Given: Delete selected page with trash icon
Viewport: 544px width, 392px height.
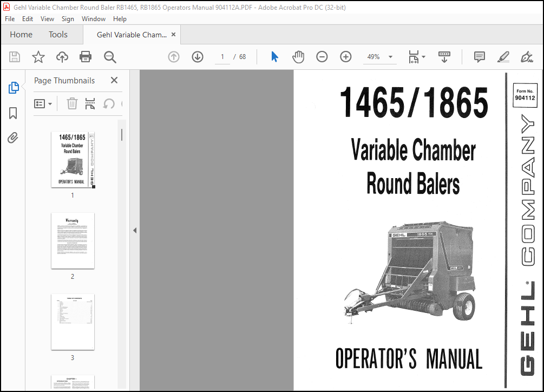Looking at the screenshot, I should point(72,103).
